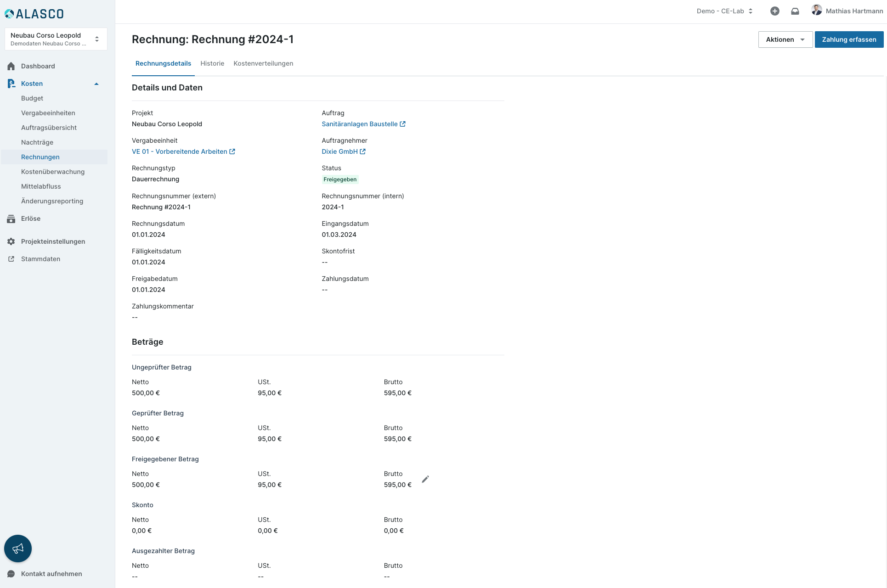The image size is (887, 588).
Task: Click the Zahlung erfassen button
Action: (x=848, y=39)
